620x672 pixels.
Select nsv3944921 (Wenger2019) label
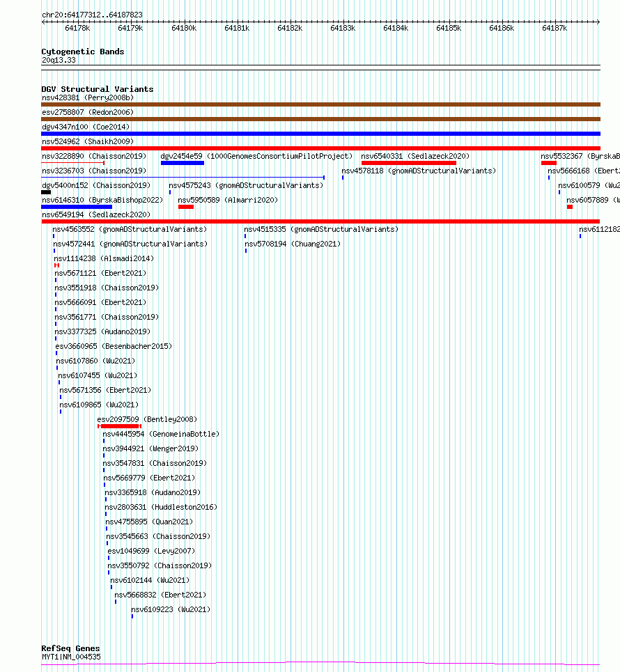pyautogui.click(x=150, y=448)
